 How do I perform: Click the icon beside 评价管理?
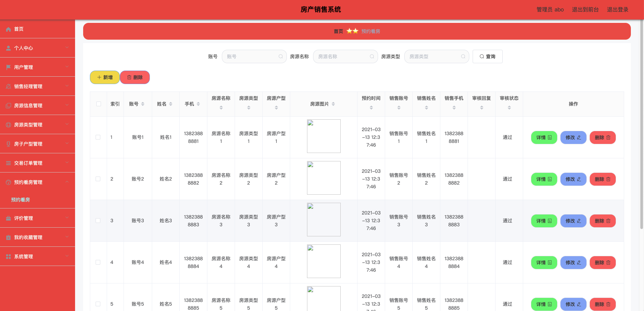8,219
